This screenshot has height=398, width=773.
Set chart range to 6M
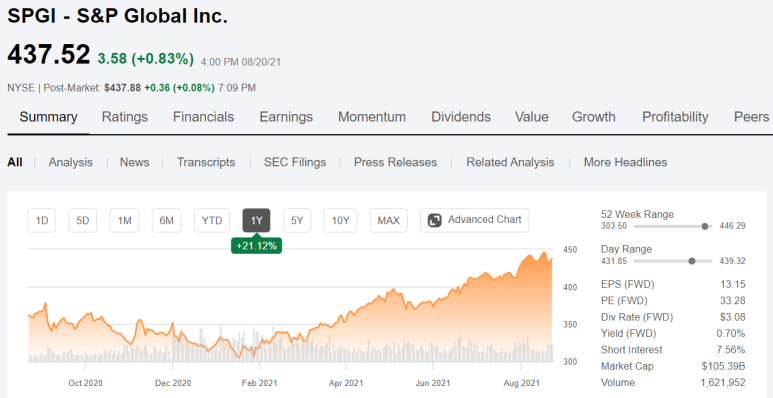[167, 220]
